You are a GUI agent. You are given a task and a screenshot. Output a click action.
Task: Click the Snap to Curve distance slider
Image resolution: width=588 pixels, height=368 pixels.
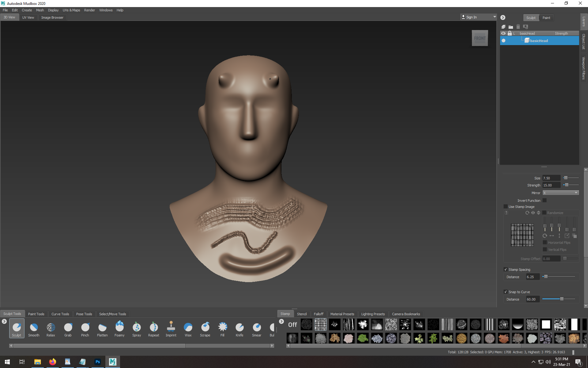pos(562,299)
